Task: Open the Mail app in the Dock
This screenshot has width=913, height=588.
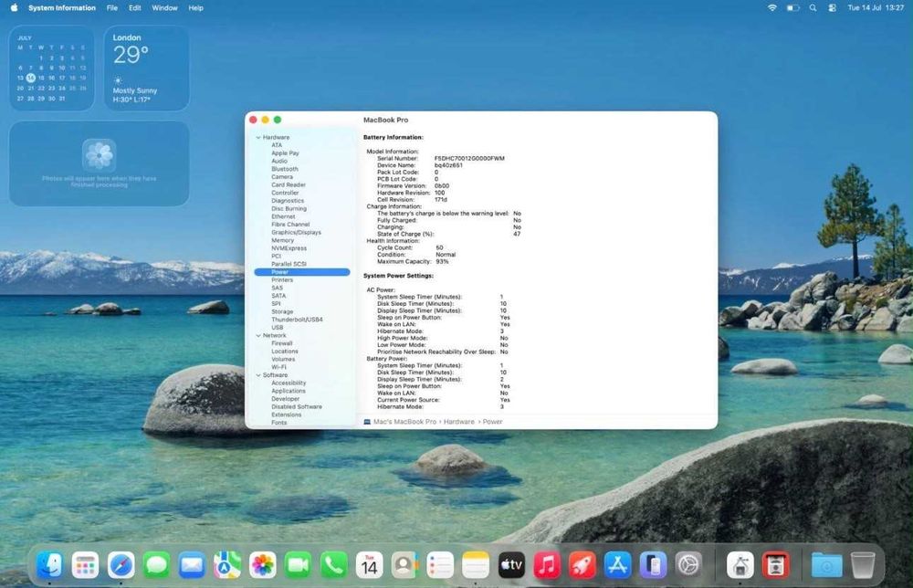Action: tap(192, 564)
